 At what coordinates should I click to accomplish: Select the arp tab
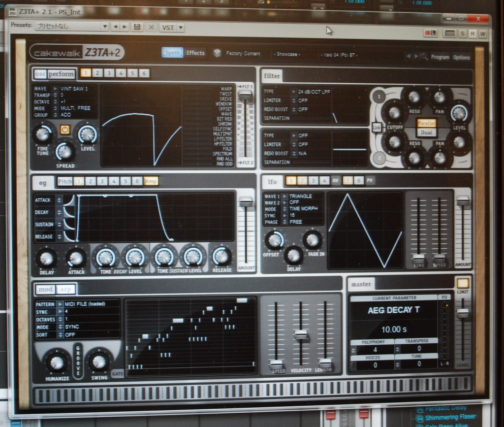pyautogui.click(x=65, y=289)
